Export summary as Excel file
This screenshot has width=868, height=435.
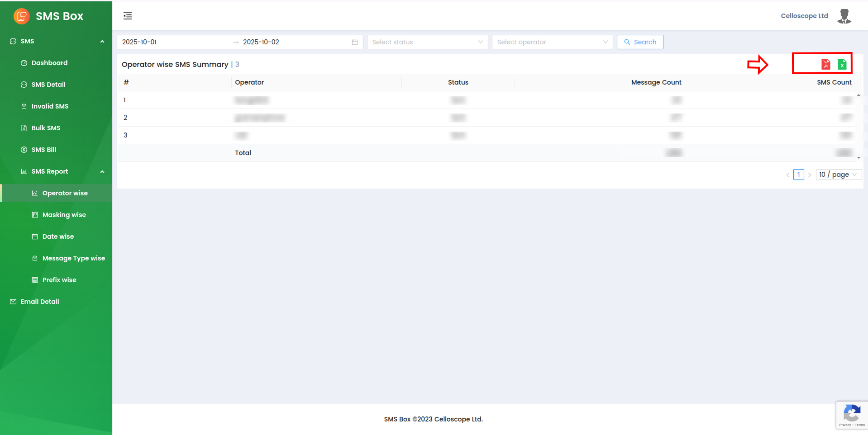(842, 64)
